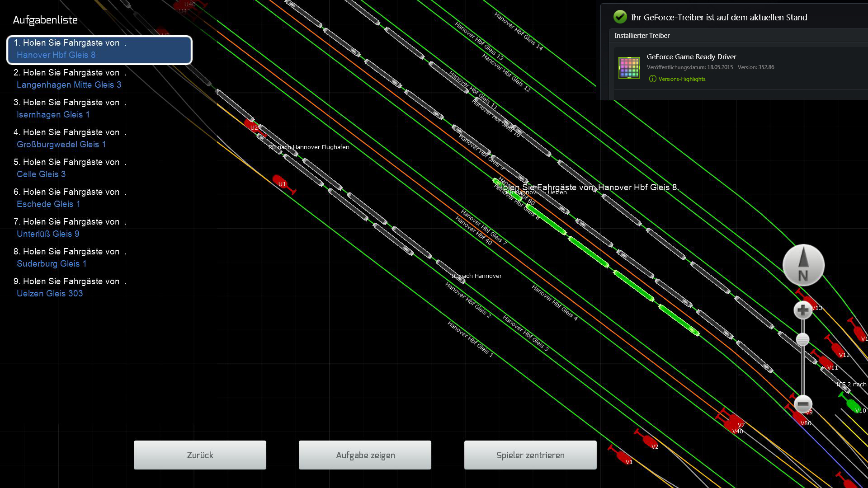Click the Spieler zentrieren button
Image resolution: width=868 pixels, height=488 pixels.
pos(530,455)
